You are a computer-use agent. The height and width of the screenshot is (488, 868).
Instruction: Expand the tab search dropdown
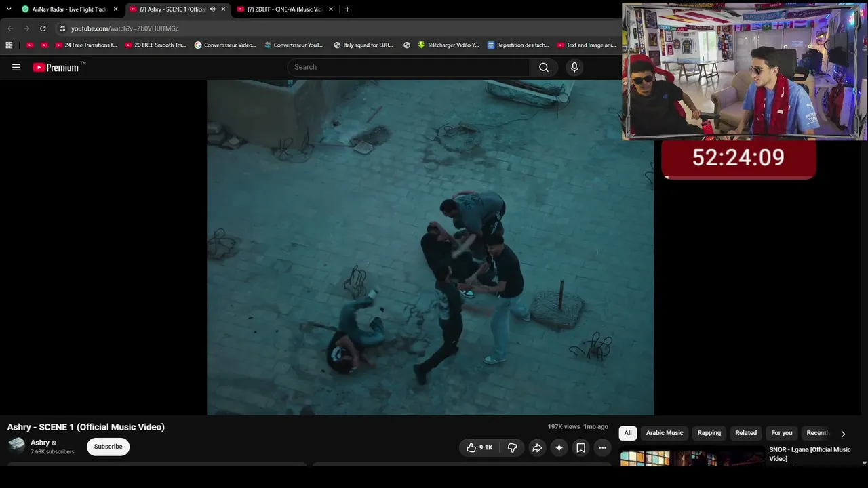click(x=9, y=9)
